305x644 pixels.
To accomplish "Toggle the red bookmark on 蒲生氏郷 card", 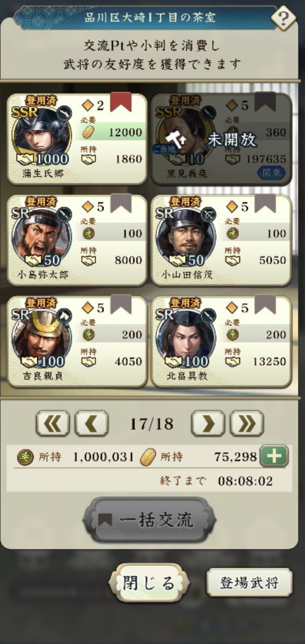I will coord(121,103).
